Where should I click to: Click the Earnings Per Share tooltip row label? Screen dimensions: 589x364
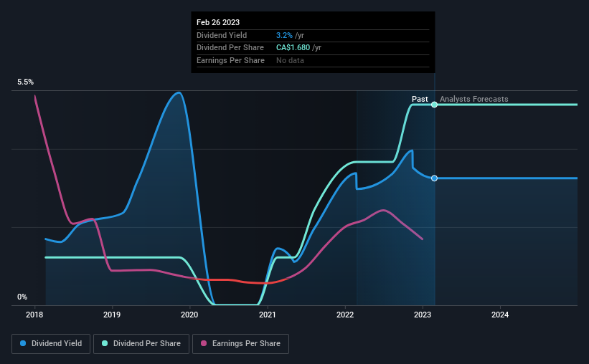pyautogui.click(x=230, y=60)
